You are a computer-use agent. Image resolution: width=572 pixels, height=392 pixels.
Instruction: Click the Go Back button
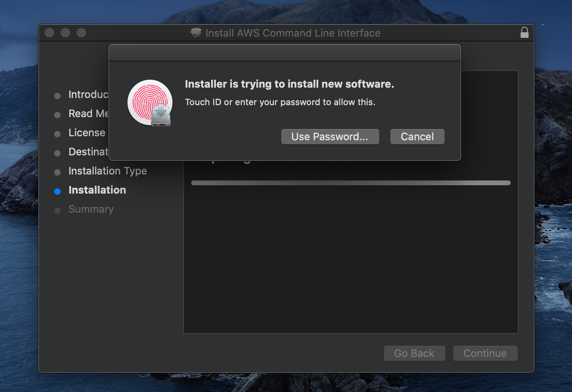pos(414,353)
